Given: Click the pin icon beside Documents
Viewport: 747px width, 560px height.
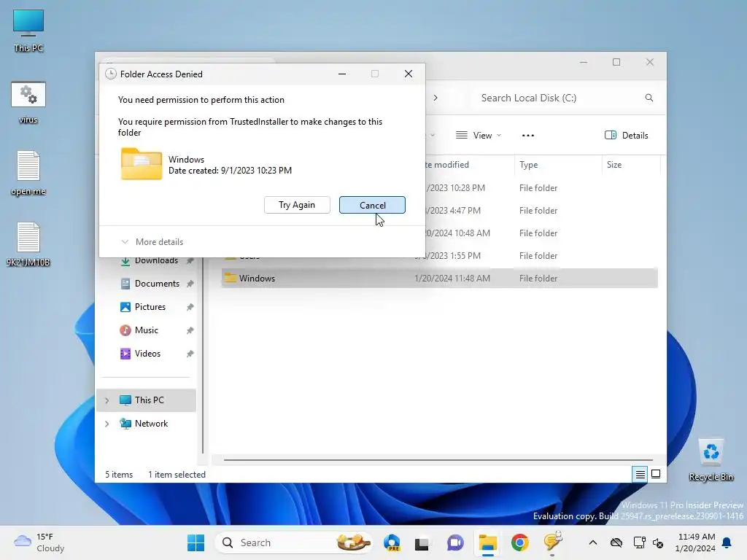Looking at the screenshot, I should pyautogui.click(x=190, y=284).
